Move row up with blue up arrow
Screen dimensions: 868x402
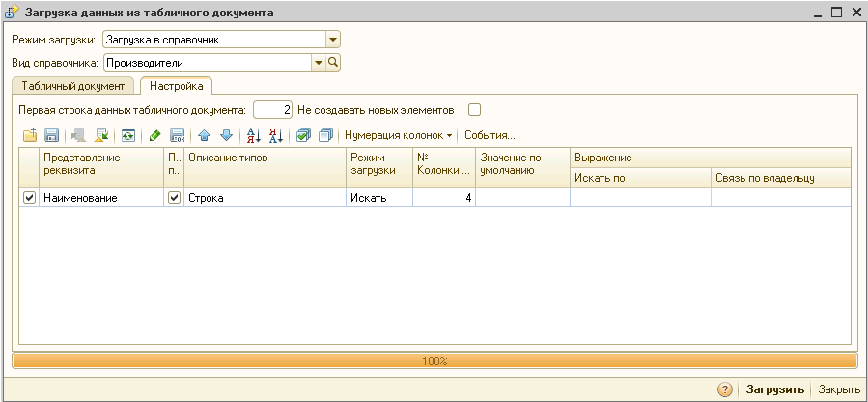point(205,135)
